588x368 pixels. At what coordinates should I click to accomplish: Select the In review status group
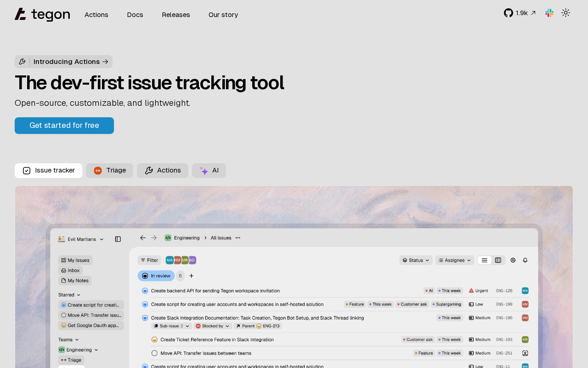[x=156, y=276]
